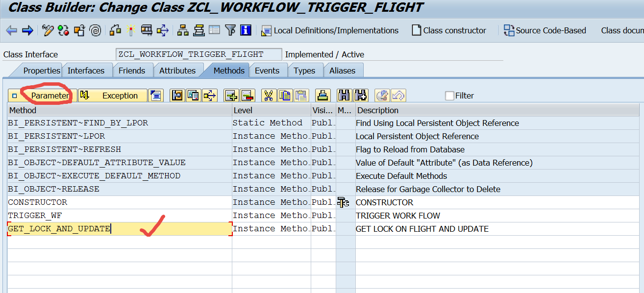Go back with the blue left arrow
Screen dimensions: 644x293
11,30
